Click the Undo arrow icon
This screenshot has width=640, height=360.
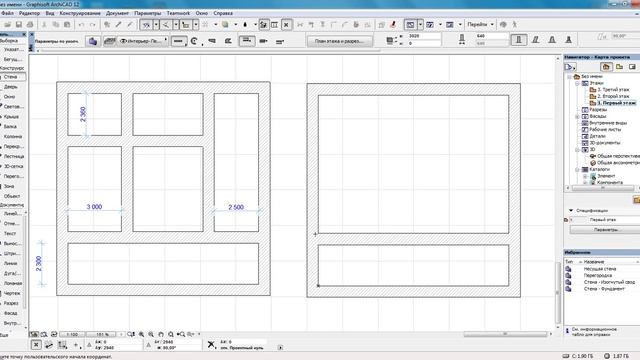coord(81,24)
